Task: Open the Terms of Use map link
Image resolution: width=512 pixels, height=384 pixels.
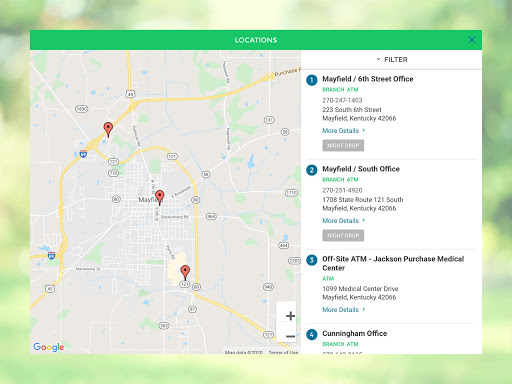Action: (283, 352)
